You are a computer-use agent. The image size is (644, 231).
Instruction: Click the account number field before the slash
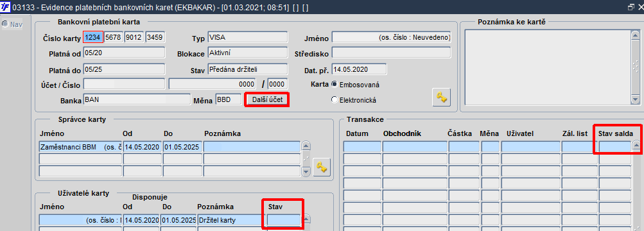point(213,84)
